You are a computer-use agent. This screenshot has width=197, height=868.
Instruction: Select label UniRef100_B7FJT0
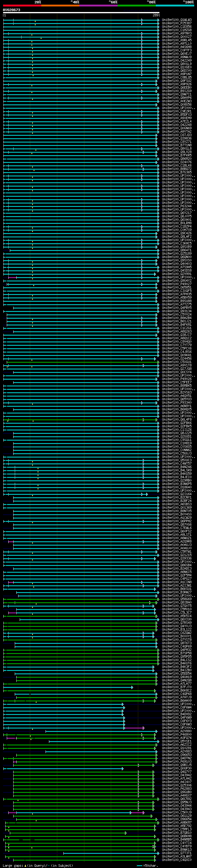click(x=176, y=687)
